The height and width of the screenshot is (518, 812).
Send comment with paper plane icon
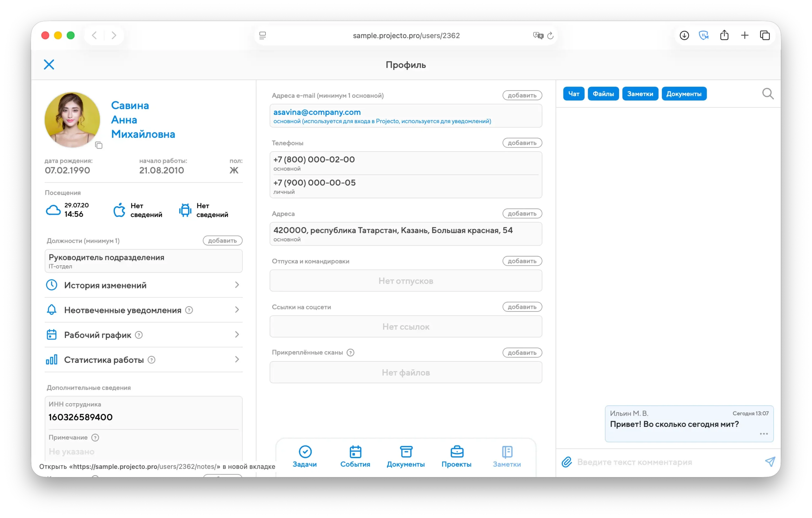tap(770, 461)
